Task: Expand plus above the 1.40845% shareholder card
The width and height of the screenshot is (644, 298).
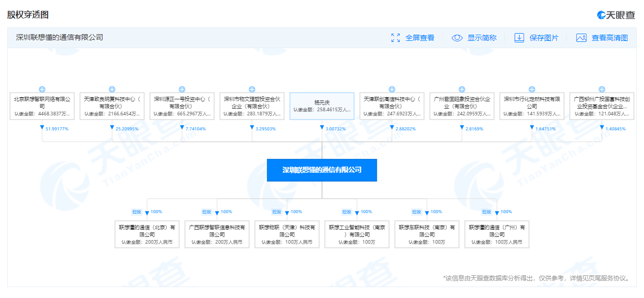Action: click(602, 89)
